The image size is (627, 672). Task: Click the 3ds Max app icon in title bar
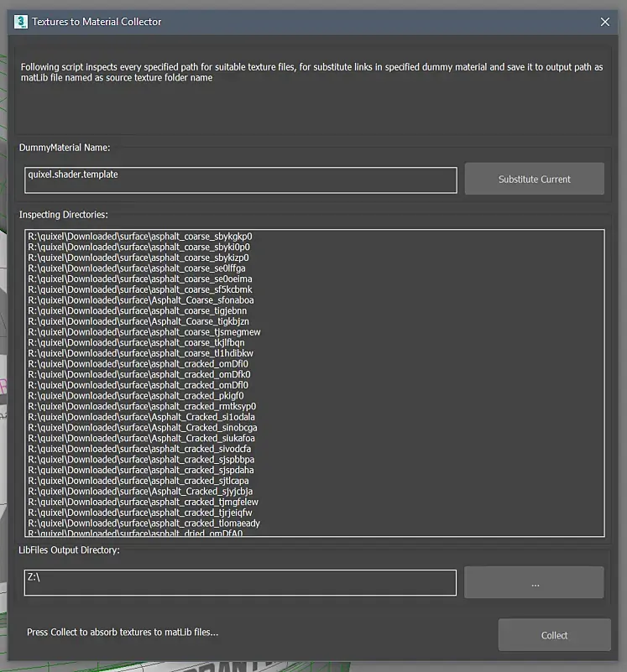(21, 22)
